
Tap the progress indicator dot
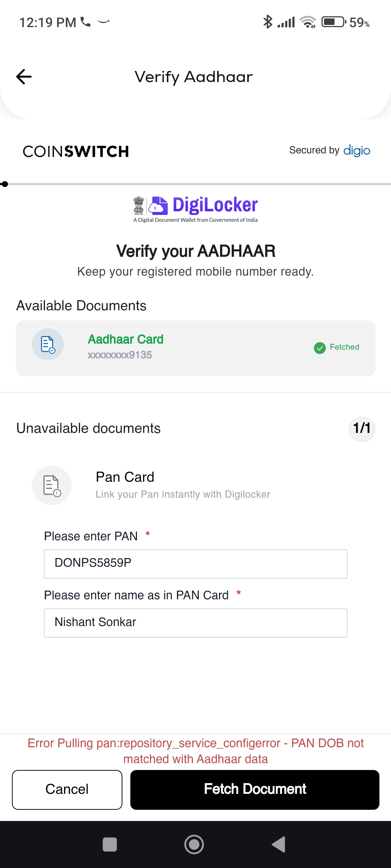pyautogui.click(x=5, y=184)
